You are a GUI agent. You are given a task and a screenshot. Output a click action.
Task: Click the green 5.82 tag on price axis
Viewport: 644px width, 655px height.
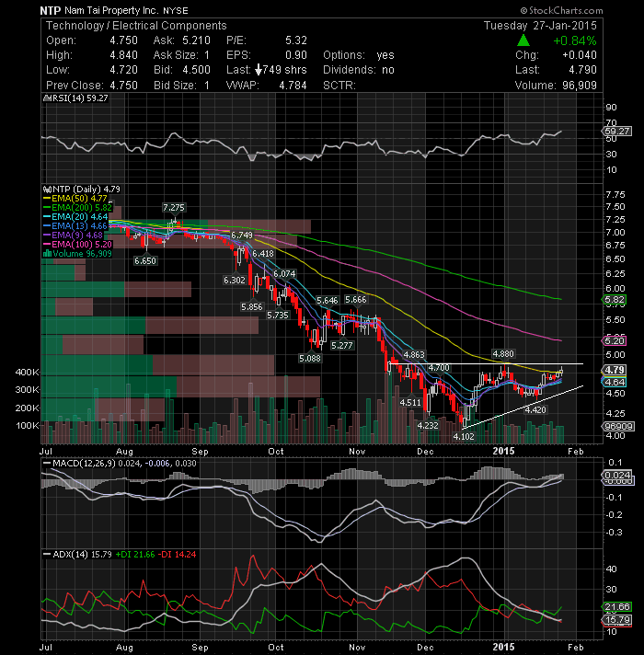[615, 300]
